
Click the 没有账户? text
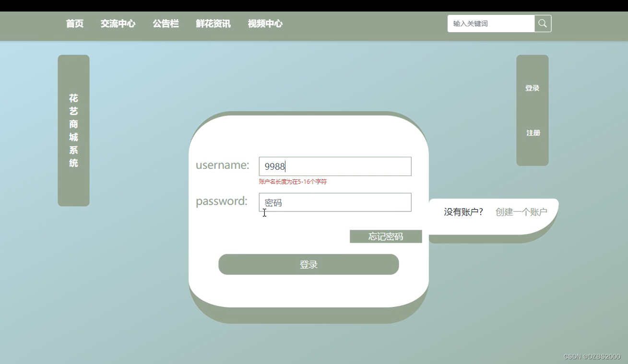pos(463,212)
